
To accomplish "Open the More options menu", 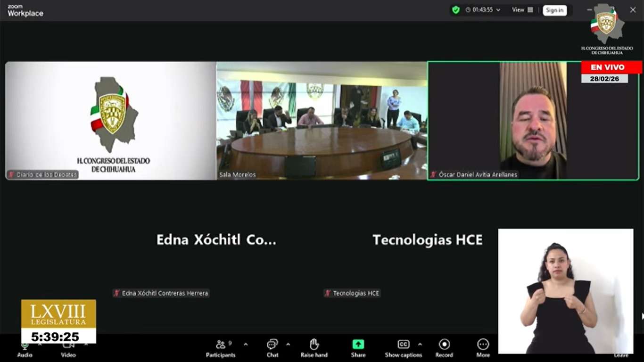I will coord(483,348).
